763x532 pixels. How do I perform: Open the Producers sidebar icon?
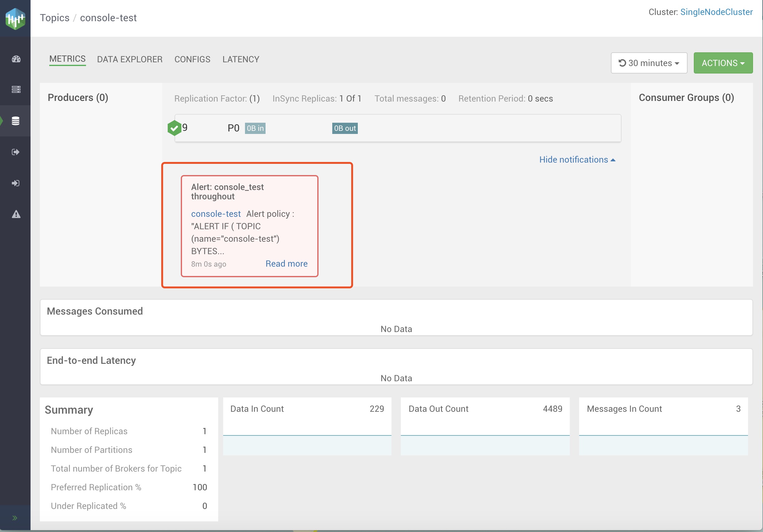pyautogui.click(x=16, y=152)
